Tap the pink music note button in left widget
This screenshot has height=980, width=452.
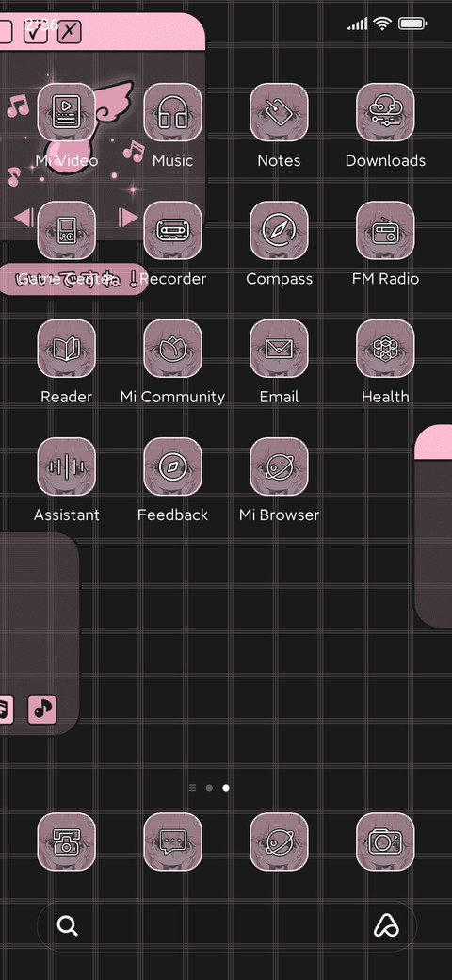pos(41,710)
